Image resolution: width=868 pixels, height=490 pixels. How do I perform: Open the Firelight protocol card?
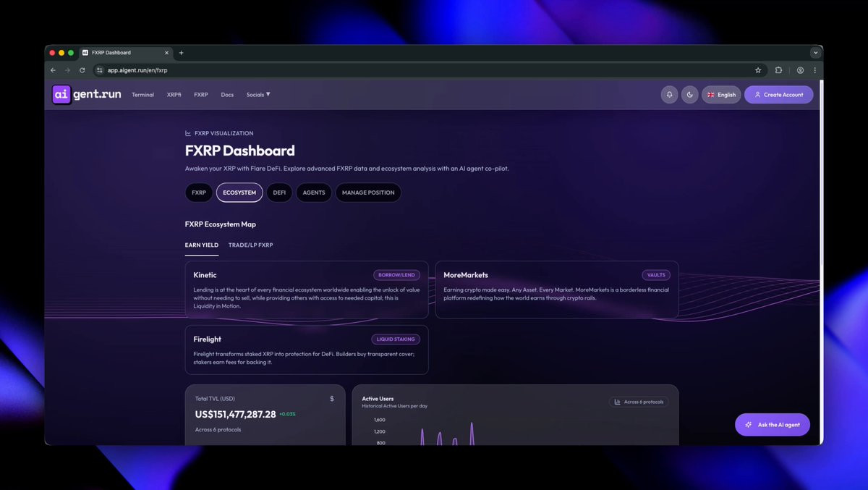tap(307, 350)
